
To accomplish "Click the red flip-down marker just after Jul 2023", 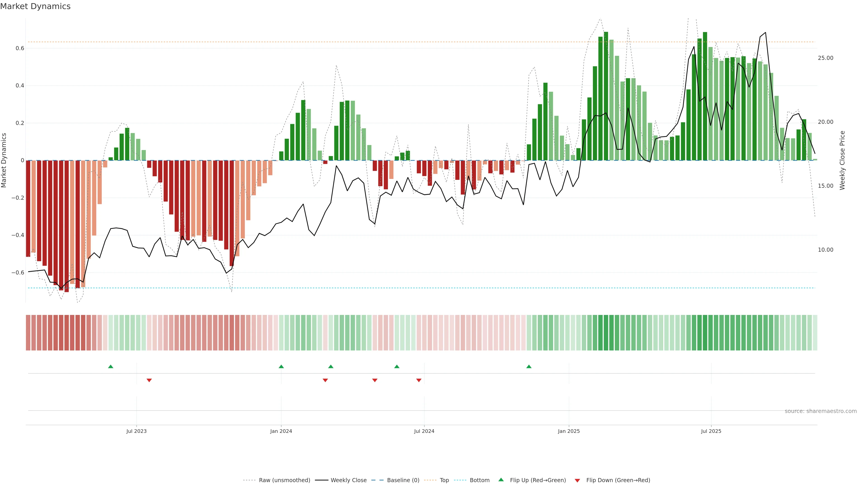I will [149, 380].
